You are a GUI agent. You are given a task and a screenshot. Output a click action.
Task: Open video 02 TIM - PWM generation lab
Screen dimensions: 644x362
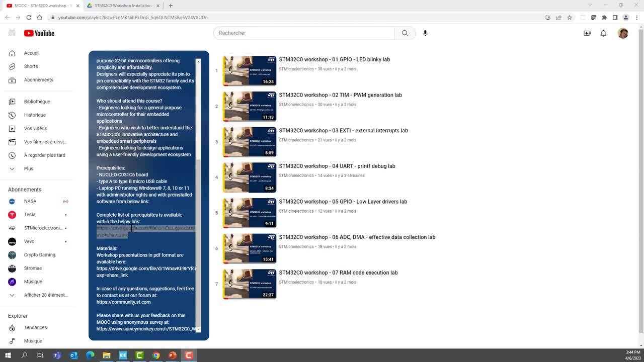(340, 95)
